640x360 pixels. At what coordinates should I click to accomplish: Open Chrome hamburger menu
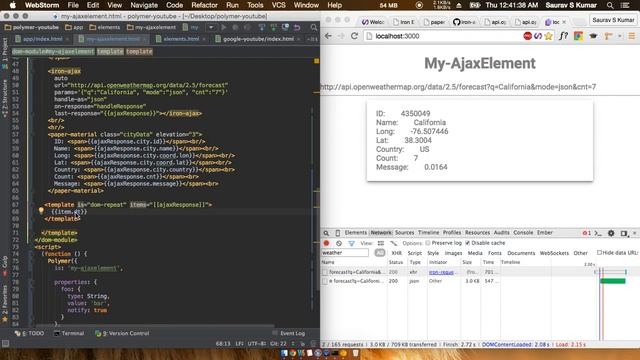632,36
